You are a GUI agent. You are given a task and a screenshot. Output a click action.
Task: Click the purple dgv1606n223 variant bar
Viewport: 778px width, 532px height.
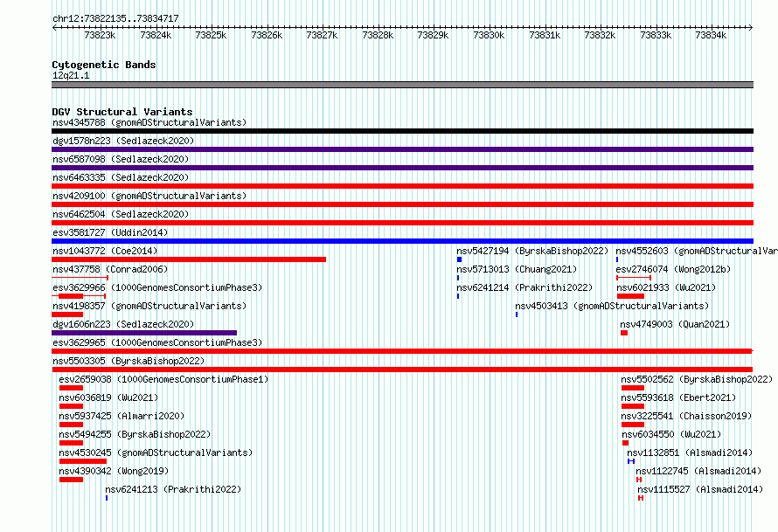144,333
